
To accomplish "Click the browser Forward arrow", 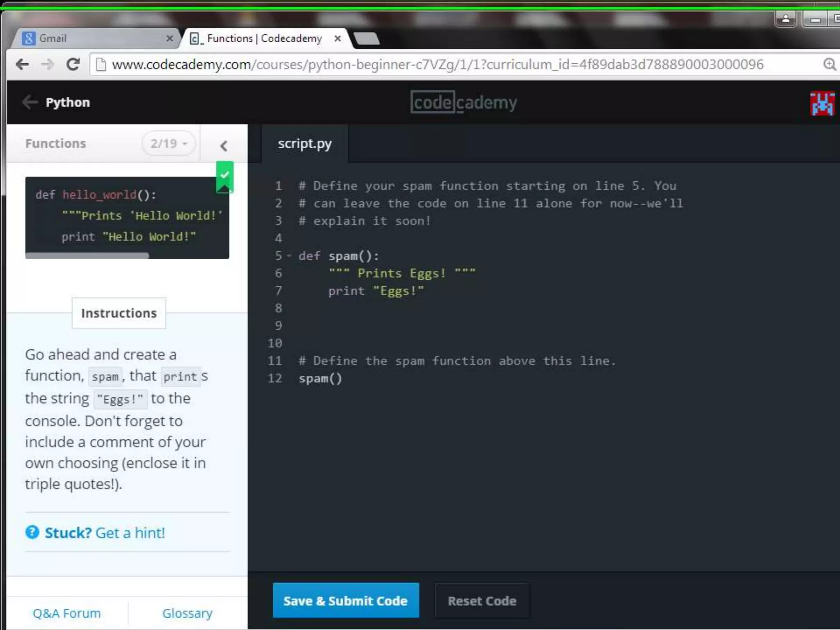I will pyautogui.click(x=48, y=64).
